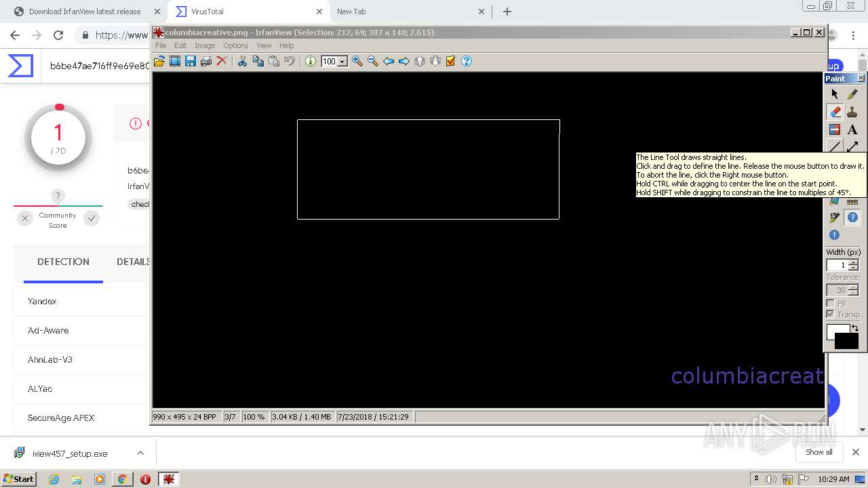Open the Image menu

[x=205, y=45]
